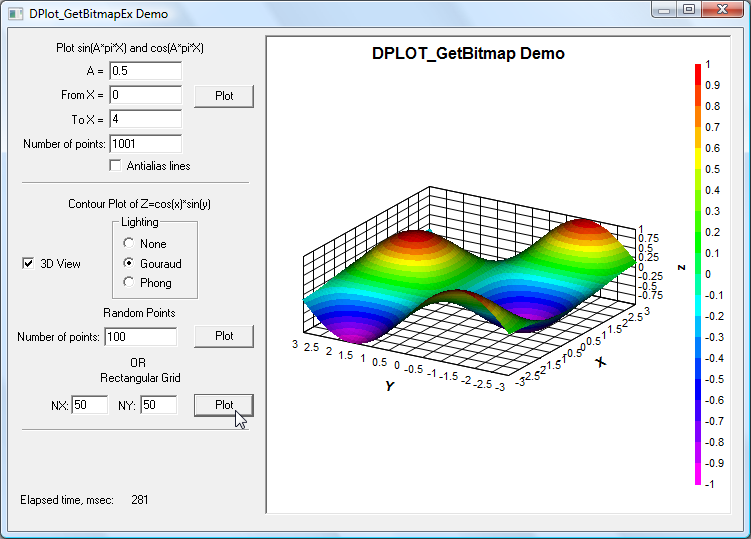The height and width of the screenshot is (539, 751).
Task: Click Plot button for Random Points
Action: [x=224, y=336]
